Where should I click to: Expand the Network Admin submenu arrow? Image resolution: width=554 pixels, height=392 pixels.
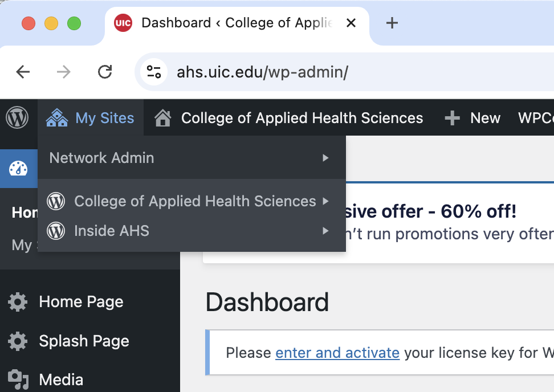click(326, 158)
